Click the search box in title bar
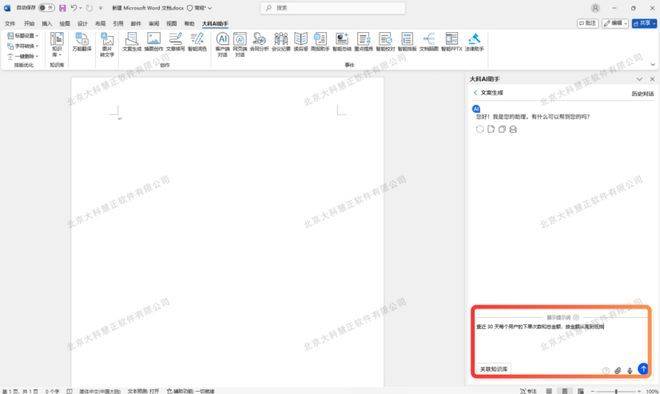Viewport: 660px width, 394px height. (333, 8)
